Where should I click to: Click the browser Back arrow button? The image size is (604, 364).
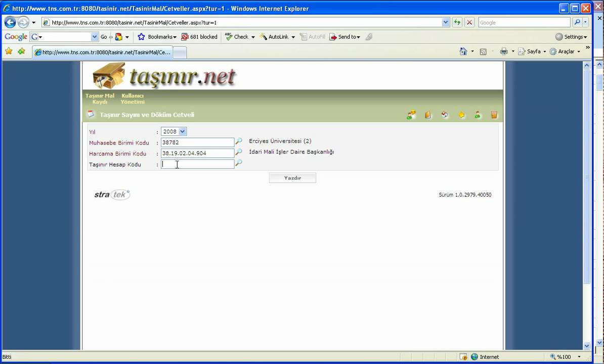[x=10, y=22]
